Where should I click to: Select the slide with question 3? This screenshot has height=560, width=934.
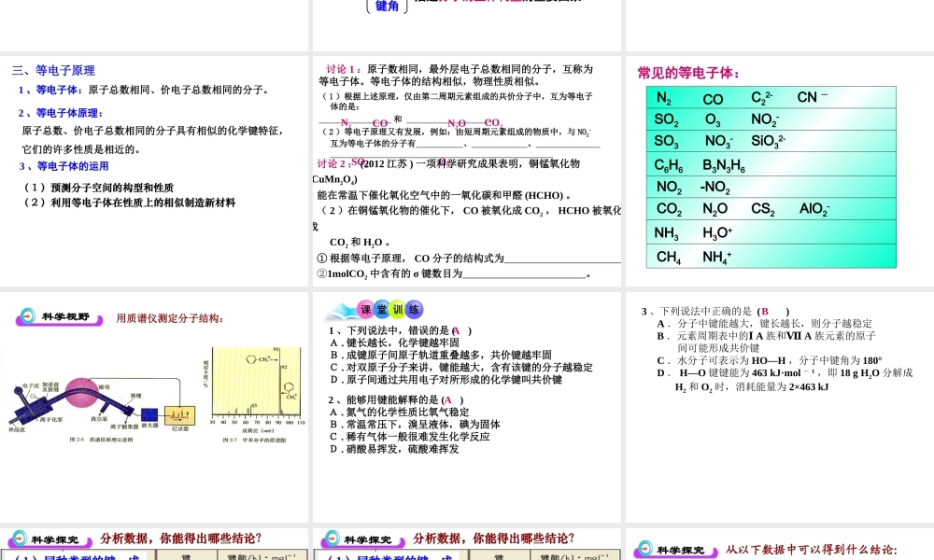778,406
